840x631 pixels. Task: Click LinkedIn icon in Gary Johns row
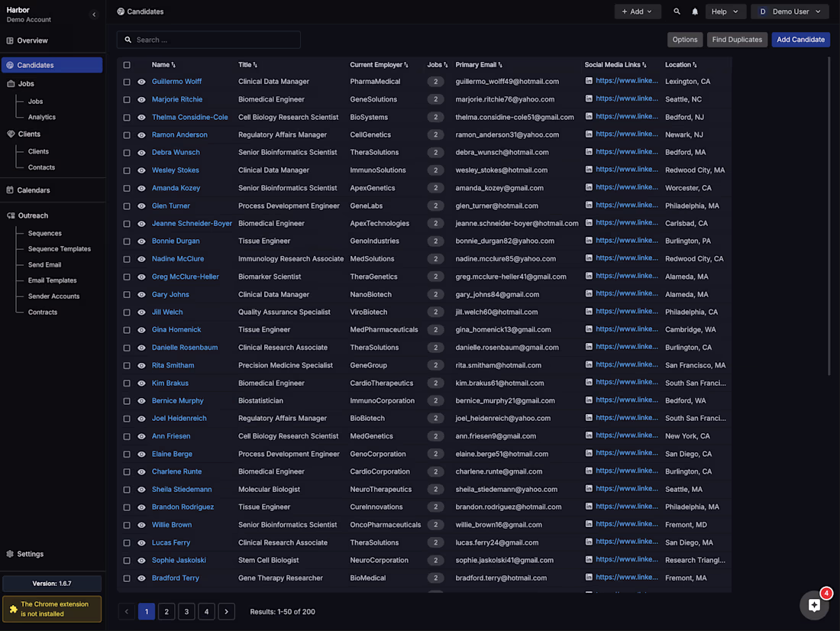(589, 294)
